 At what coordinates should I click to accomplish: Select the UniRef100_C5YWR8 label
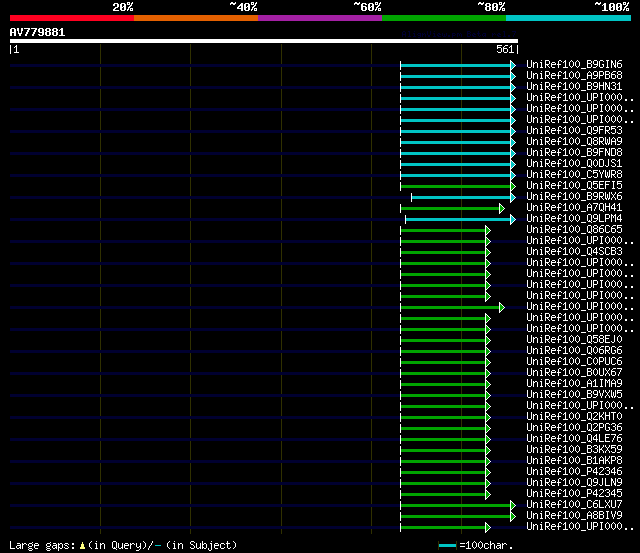pyautogui.click(x=574, y=174)
